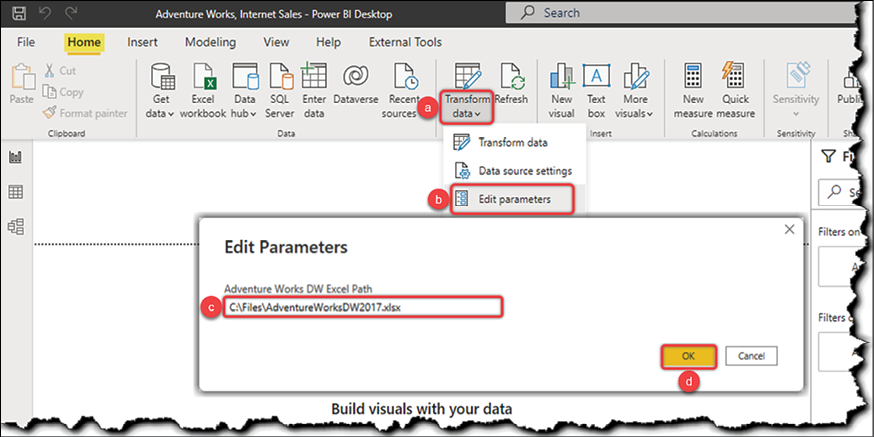Confirm with the OK button

pos(688,356)
